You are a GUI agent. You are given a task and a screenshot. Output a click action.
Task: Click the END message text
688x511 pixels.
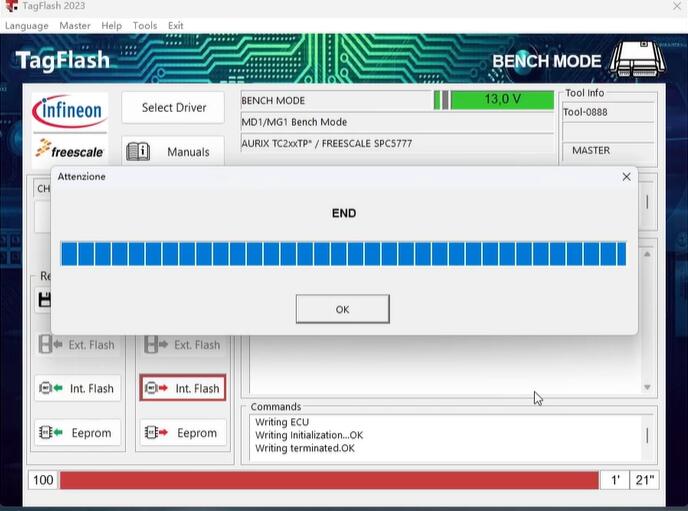pyautogui.click(x=344, y=214)
